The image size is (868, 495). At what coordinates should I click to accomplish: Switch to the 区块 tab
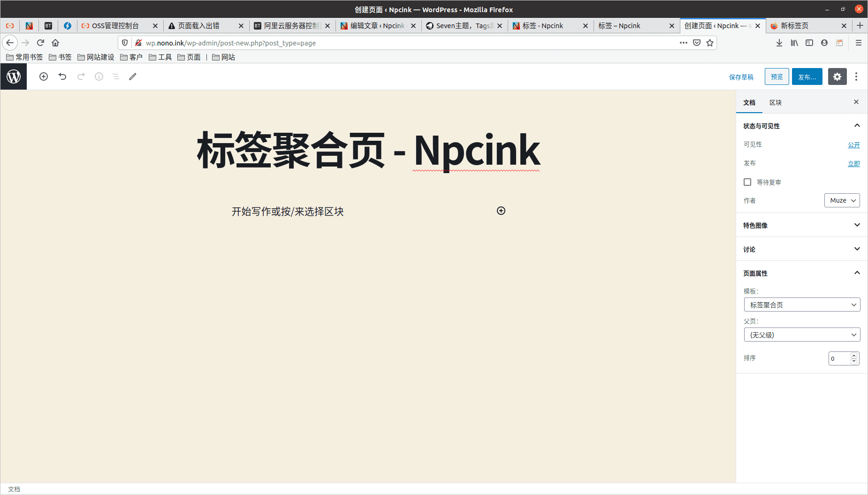(x=775, y=102)
